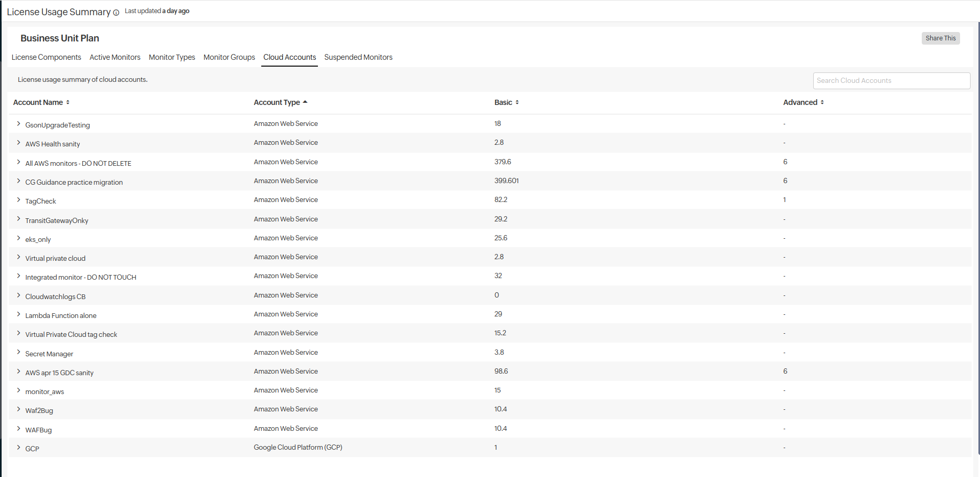Image resolution: width=980 pixels, height=477 pixels.
Task: Switch to the License Components tab
Action: (46, 57)
